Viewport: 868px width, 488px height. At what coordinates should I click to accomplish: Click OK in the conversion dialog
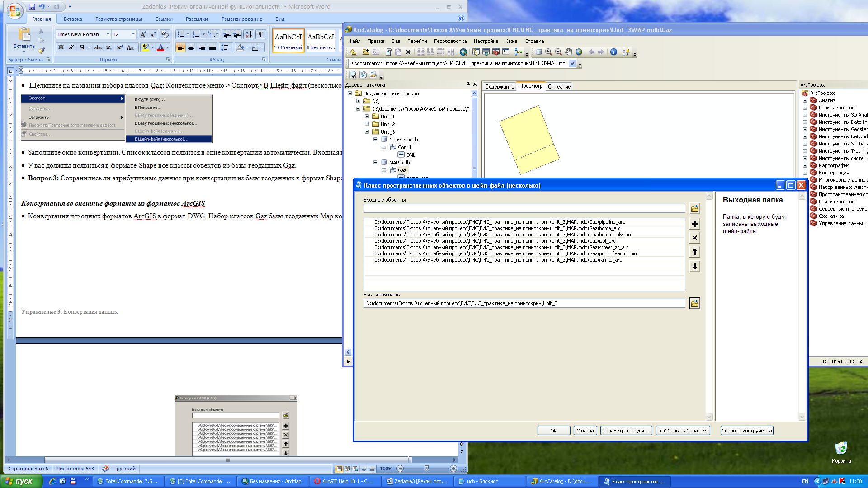coord(553,431)
